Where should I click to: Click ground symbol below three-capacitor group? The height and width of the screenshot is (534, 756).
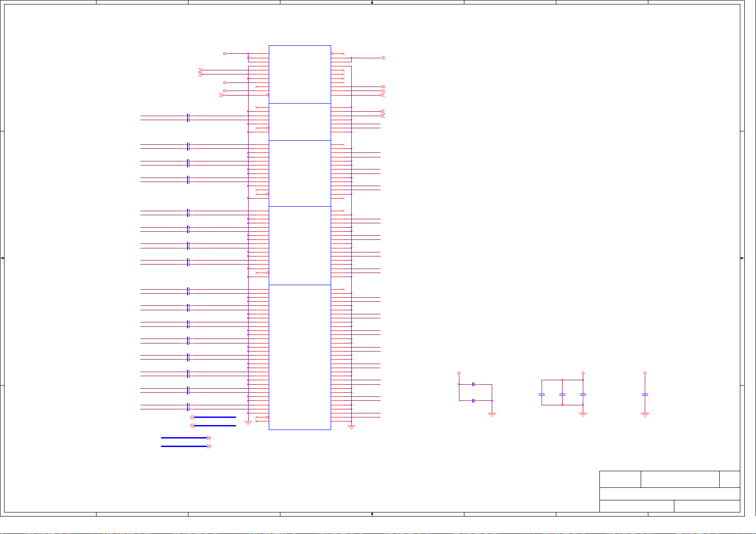pyautogui.click(x=583, y=415)
